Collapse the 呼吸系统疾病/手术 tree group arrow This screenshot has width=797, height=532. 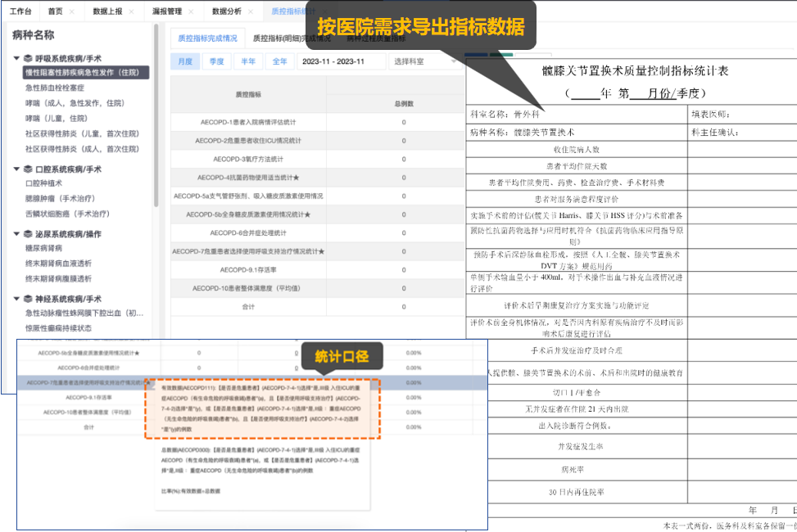pos(16,59)
